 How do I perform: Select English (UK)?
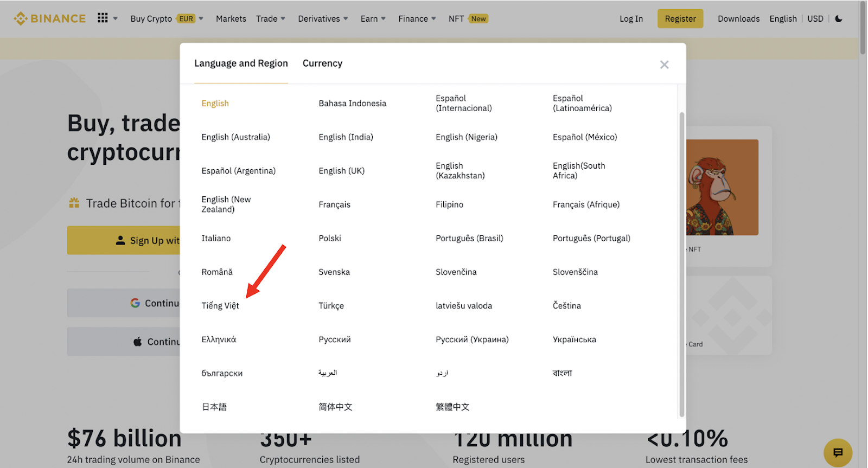[342, 171]
